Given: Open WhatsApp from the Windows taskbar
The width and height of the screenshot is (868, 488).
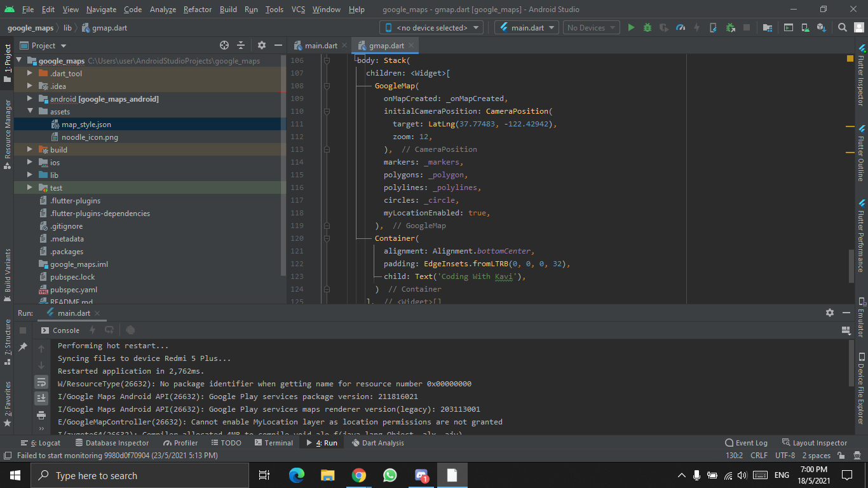Looking at the screenshot, I should coord(390,475).
